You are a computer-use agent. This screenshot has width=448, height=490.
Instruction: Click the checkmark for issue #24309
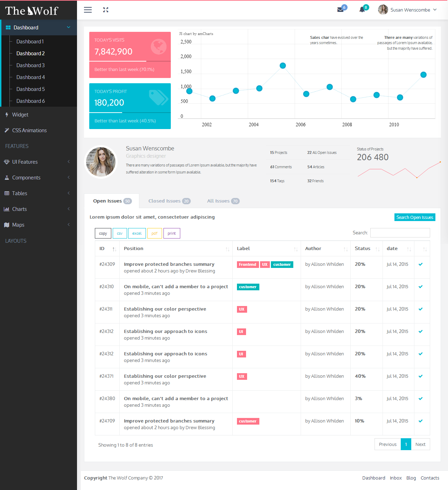pyautogui.click(x=421, y=264)
